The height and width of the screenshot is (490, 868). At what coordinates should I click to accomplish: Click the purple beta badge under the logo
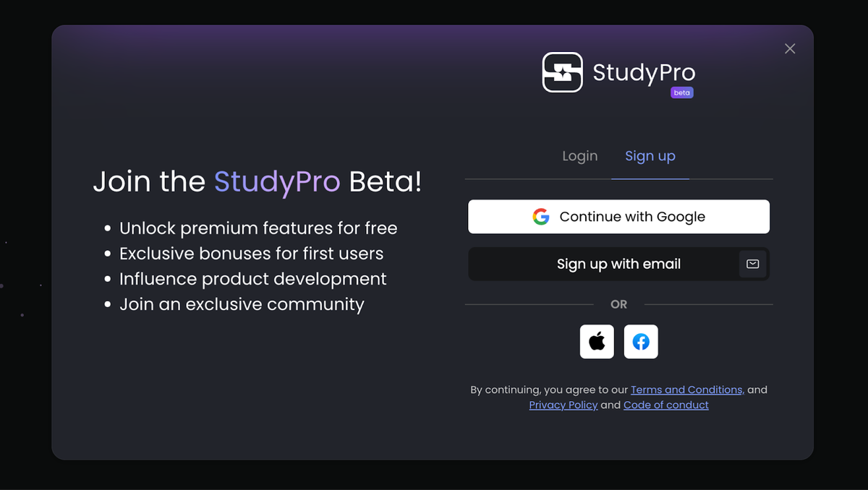pyautogui.click(x=681, y=92)
